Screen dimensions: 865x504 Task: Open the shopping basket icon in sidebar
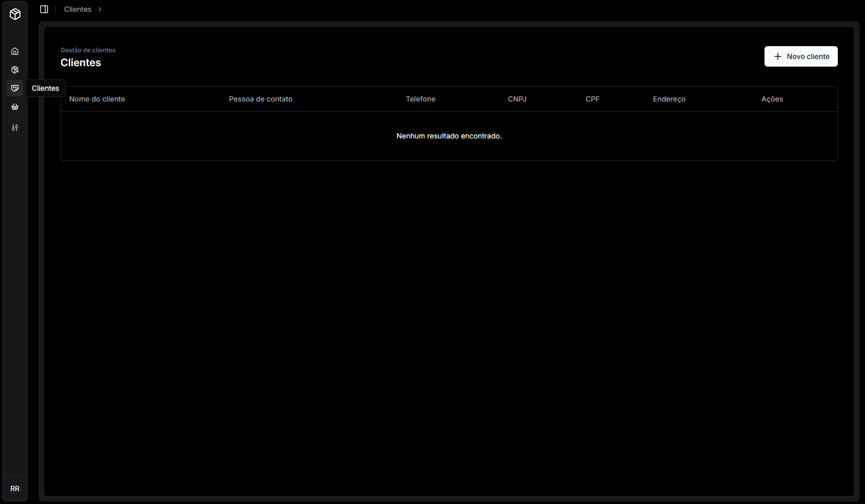[x=15, y=107]
